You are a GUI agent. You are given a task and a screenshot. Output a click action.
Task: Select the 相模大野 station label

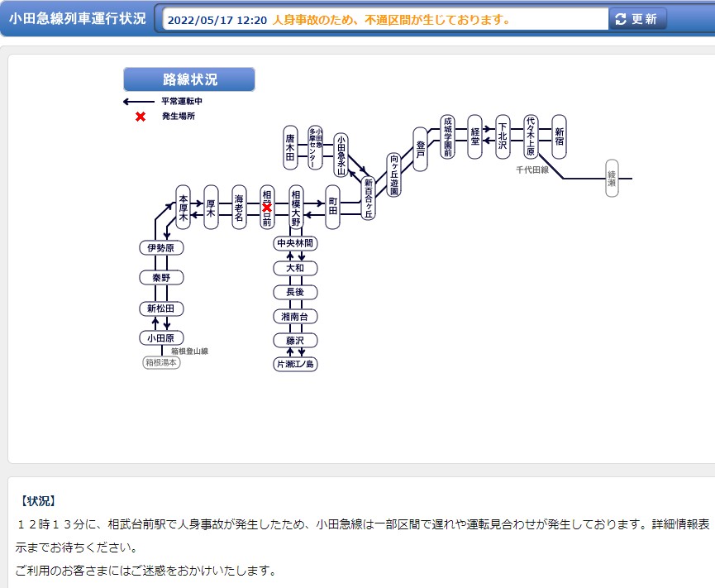click(x=296, y=207)
